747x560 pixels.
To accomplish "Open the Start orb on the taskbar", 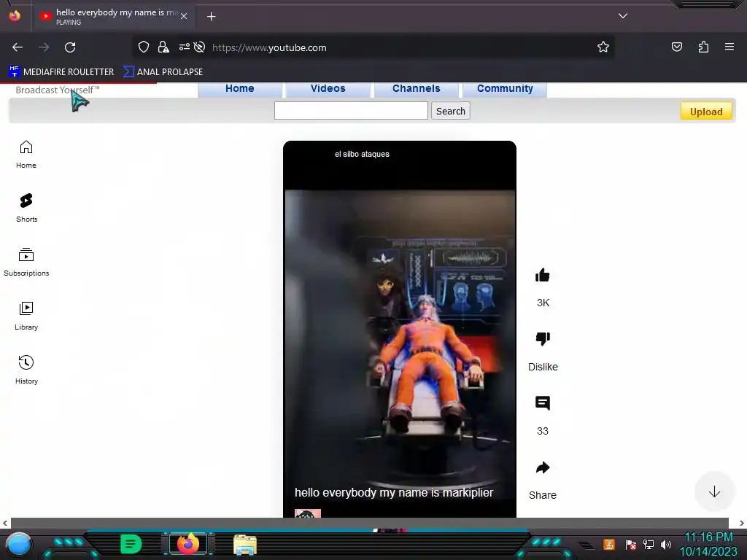I will [x=19, y=544].
